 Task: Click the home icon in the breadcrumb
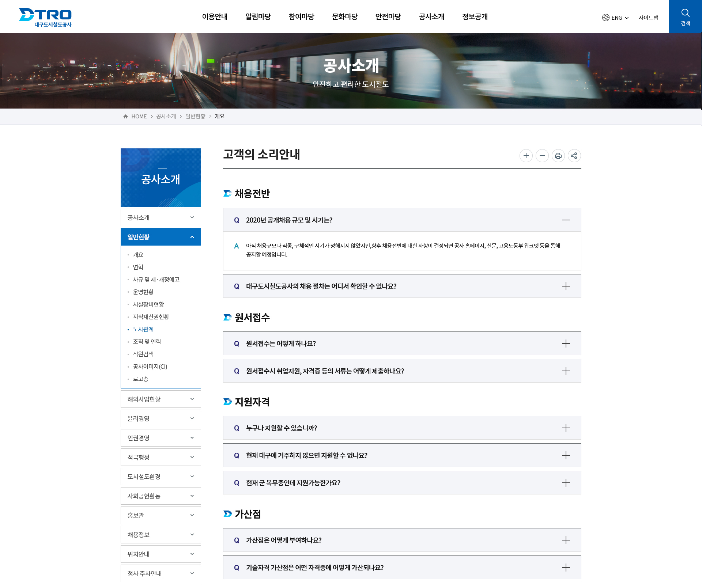pos(125,116)
